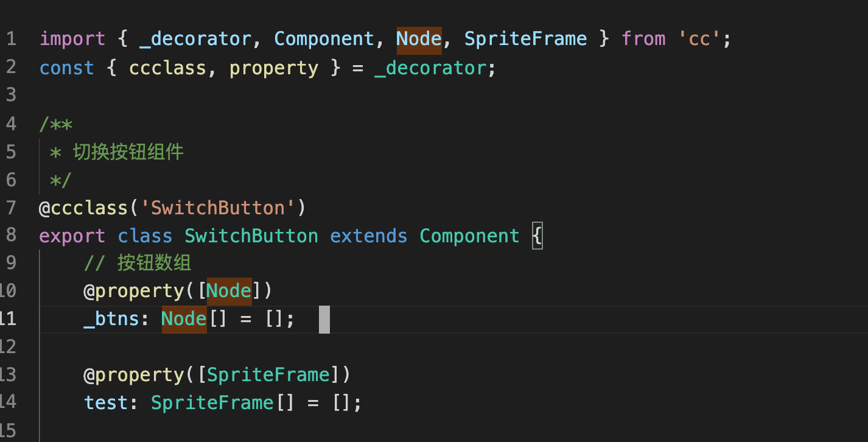The width and height of the screenshot is (868, 442).
Task: Select the highlighted Node in the import statement
Action: point(419,40)
